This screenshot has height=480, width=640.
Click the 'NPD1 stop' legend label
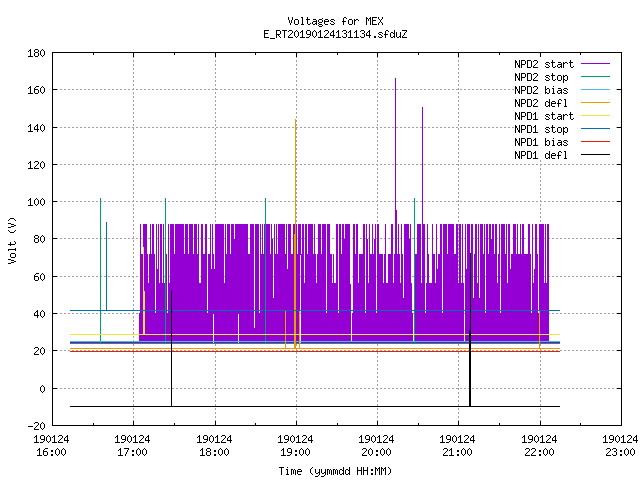541,129
